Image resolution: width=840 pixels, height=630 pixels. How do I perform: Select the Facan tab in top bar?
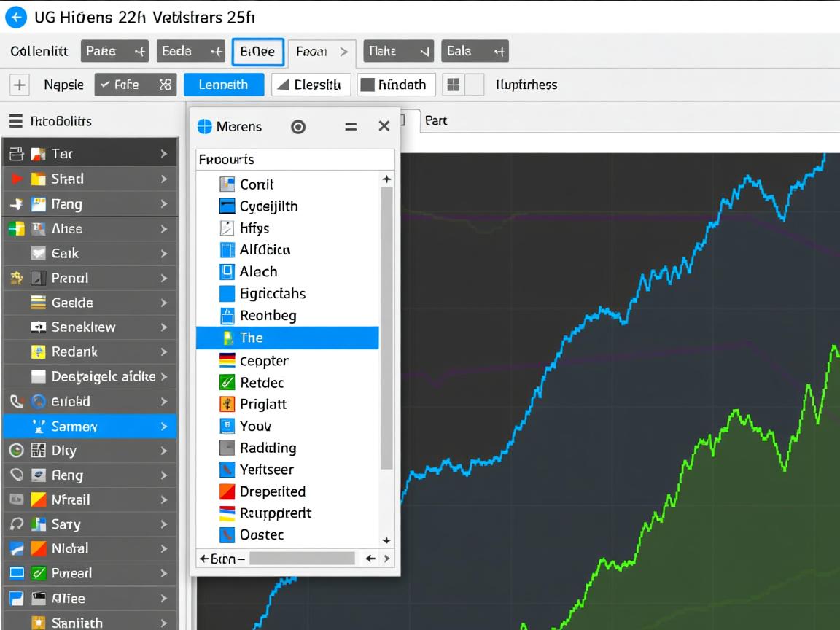tap(322, 52)
